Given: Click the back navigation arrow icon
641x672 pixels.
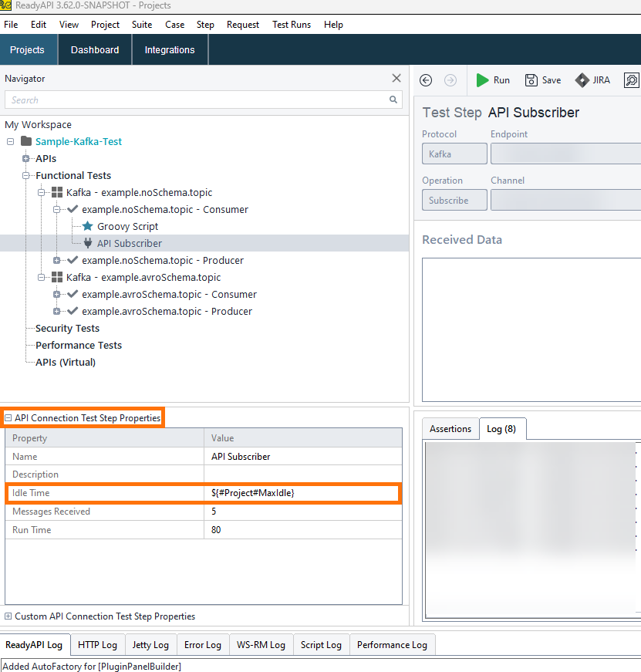Looking at the screenshot, I should (426, 80).
